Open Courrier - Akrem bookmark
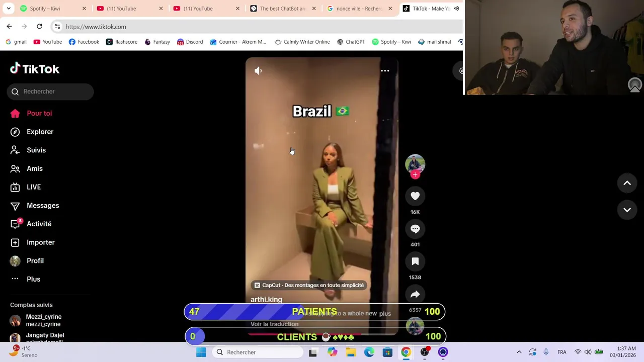This screenshot has height=362, width=644. pos(238,42)
